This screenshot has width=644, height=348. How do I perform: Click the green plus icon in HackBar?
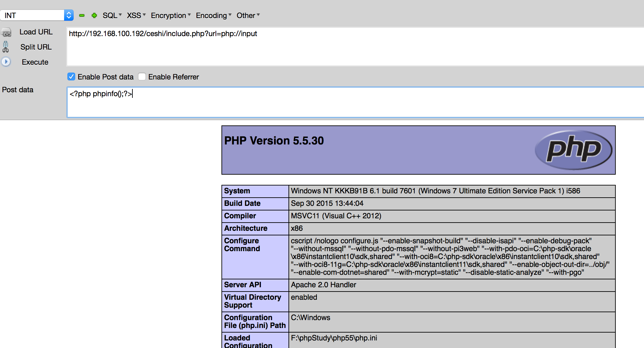[x=94, y=15]
